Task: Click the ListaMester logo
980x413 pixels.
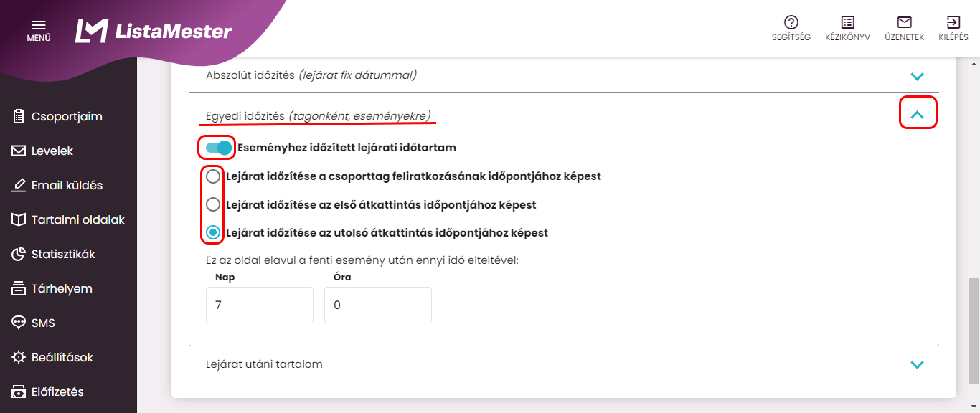Action: click(154, 31)
